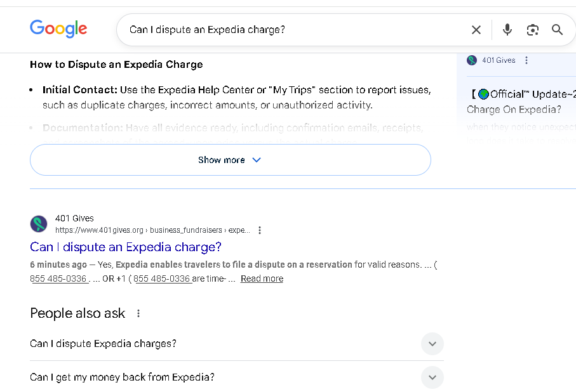Image resolution: width=576 pixels, height=392 pixels.
Task: Activate voice search with the microphone icon
Action: coord(507,29)
